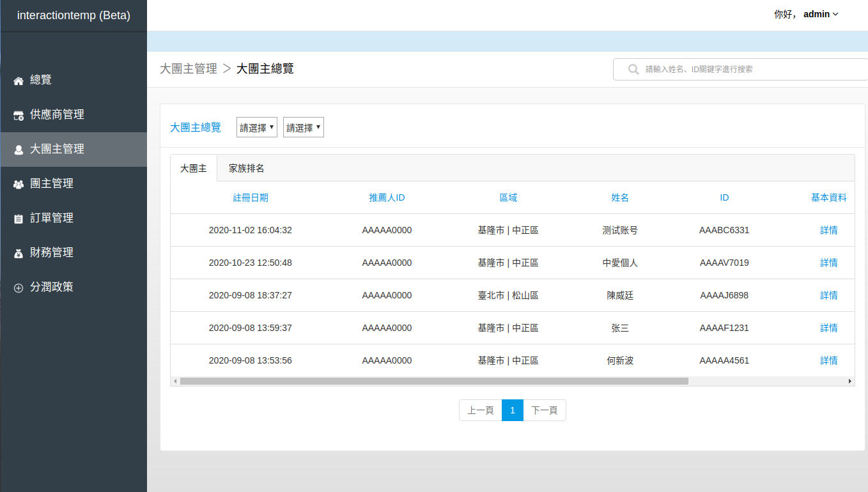868x492 pixels.
Task: Open 詳情 for 陳威廷
Action: point(829,295)
